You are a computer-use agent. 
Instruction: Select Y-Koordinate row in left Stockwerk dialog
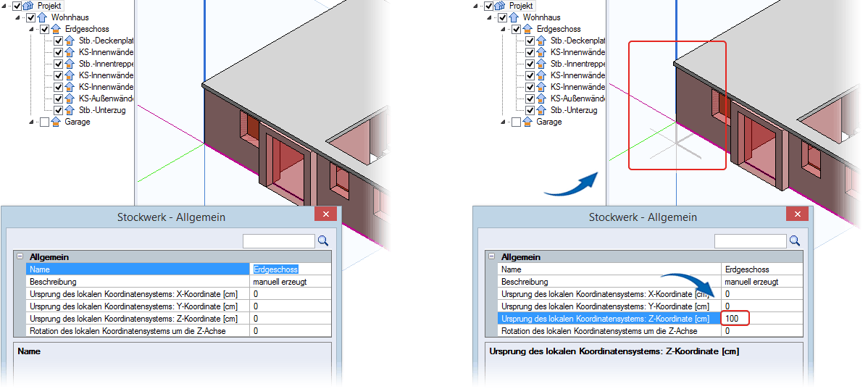coord(179,306)
